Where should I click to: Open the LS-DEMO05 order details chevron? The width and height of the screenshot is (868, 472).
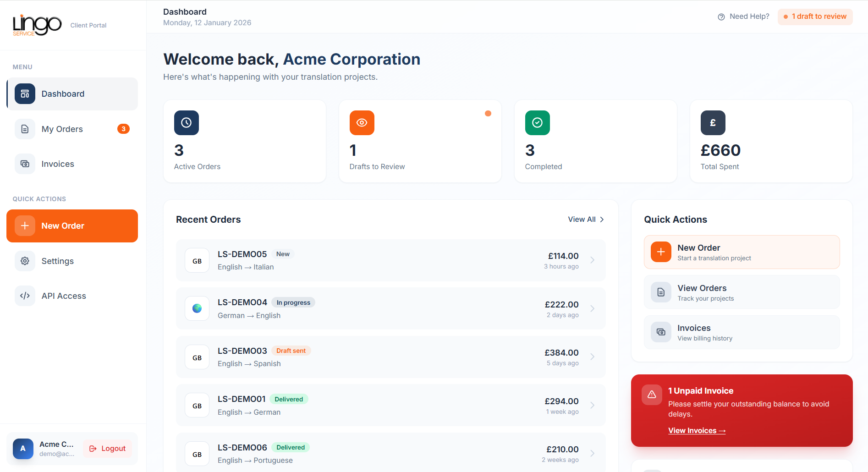[x=592, y=260]
